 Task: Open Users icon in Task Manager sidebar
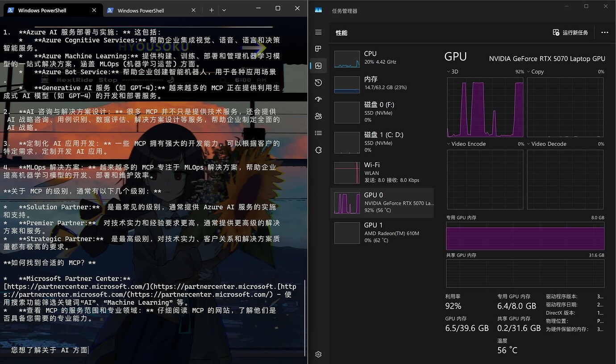318,116
